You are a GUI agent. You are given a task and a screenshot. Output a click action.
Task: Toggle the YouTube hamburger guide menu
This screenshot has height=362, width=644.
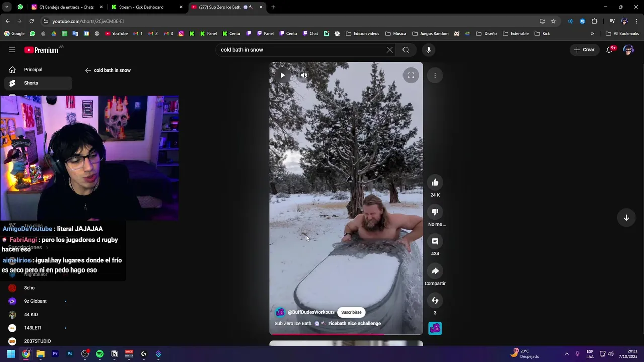[x=12, y=50]
